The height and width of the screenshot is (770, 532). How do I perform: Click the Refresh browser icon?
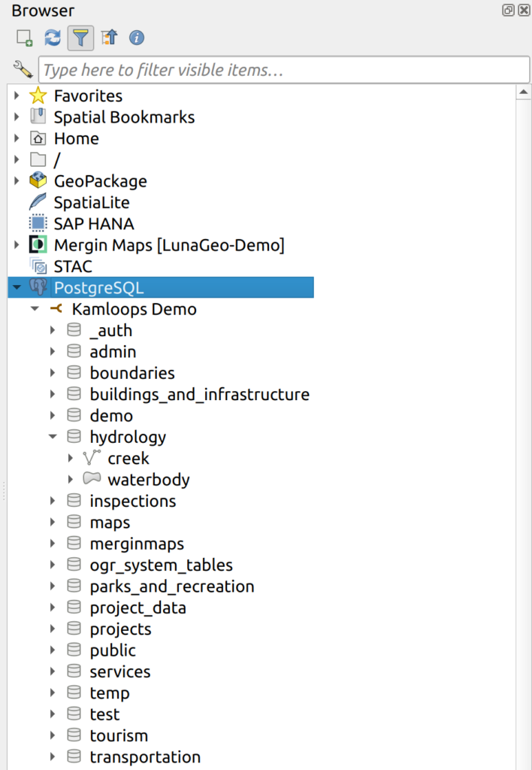(x=53, y=38)
